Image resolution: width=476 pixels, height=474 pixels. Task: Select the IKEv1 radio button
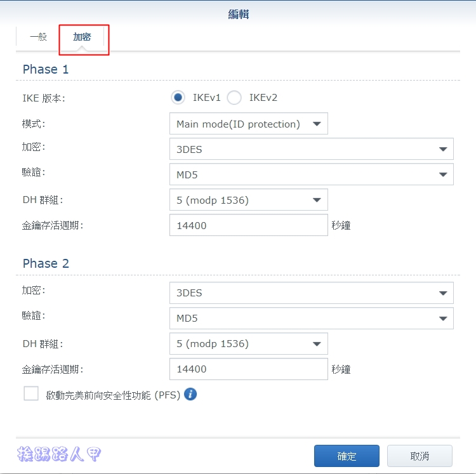(178, 98)
